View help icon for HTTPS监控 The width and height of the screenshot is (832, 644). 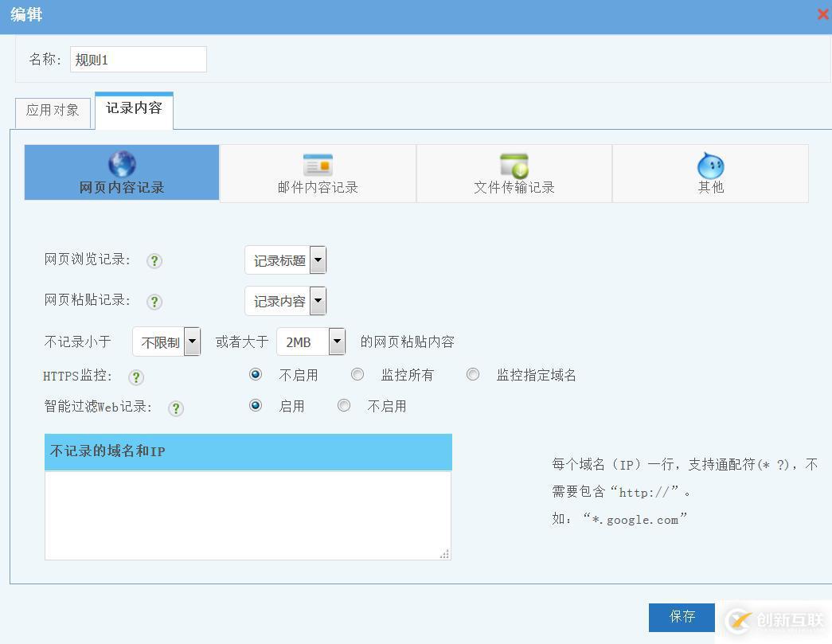point(136,378)
